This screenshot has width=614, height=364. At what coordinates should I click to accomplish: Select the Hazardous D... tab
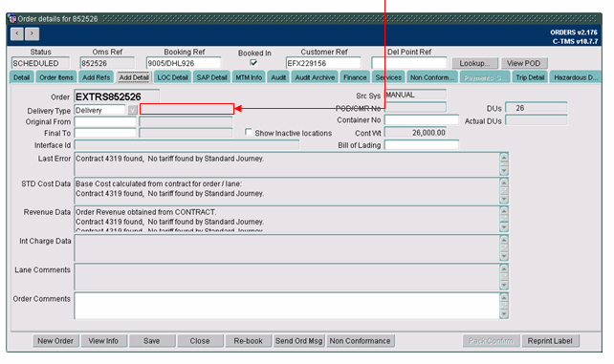576,77
